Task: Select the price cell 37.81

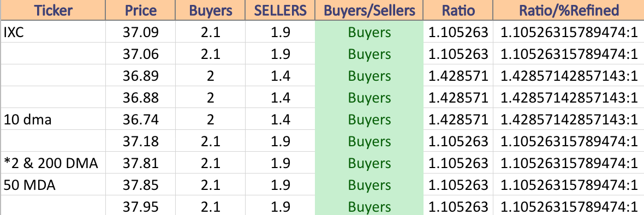Action: pyautogui.click(x=140, y=163)
